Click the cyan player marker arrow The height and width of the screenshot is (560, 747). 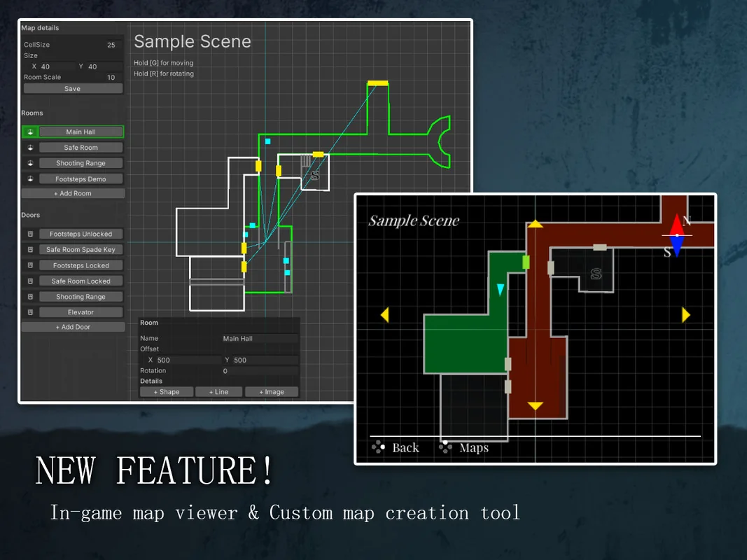pyautogui.click(x=500, y=290)
